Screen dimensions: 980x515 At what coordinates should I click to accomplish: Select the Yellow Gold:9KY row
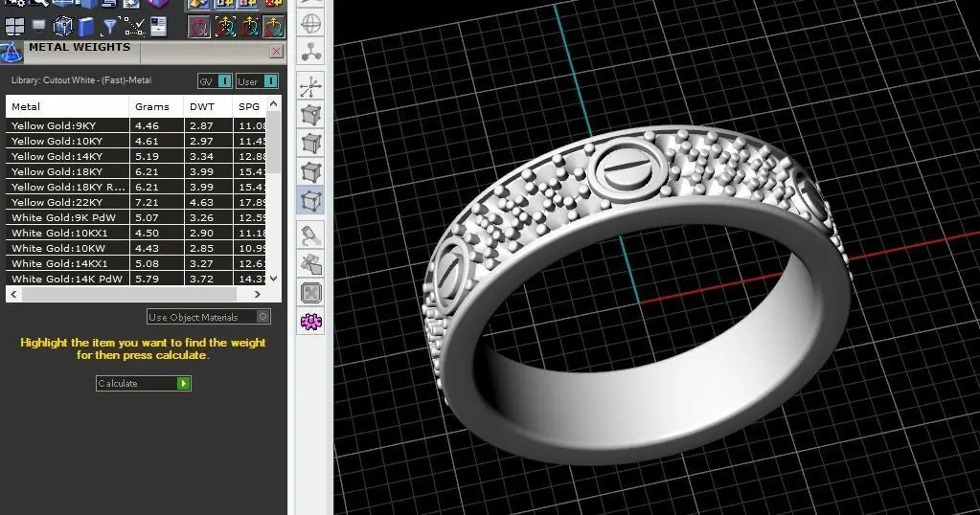pyautogui.click(x=136, y=125)
